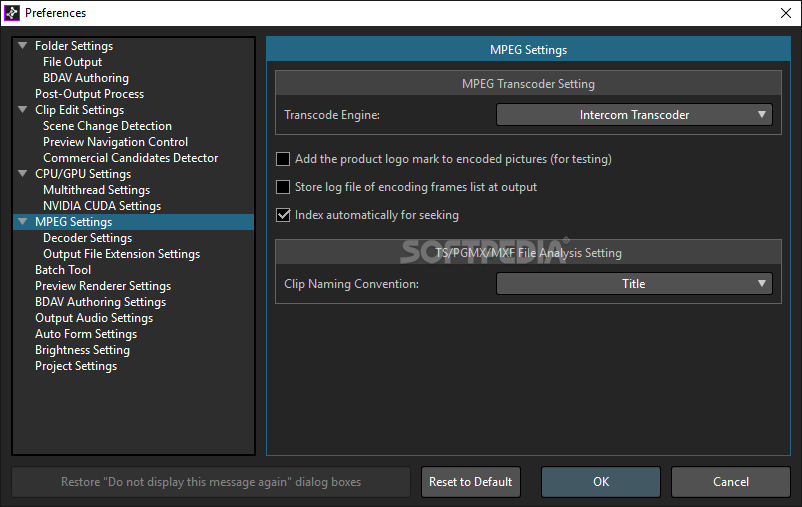Open NVIDIA CUDA Settings
The height and width of the screenshot is (507, 802).
102,206
